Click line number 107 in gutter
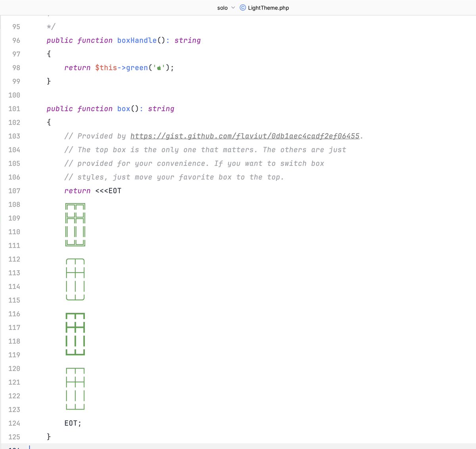The image size is (476, 449). point(14,191)
